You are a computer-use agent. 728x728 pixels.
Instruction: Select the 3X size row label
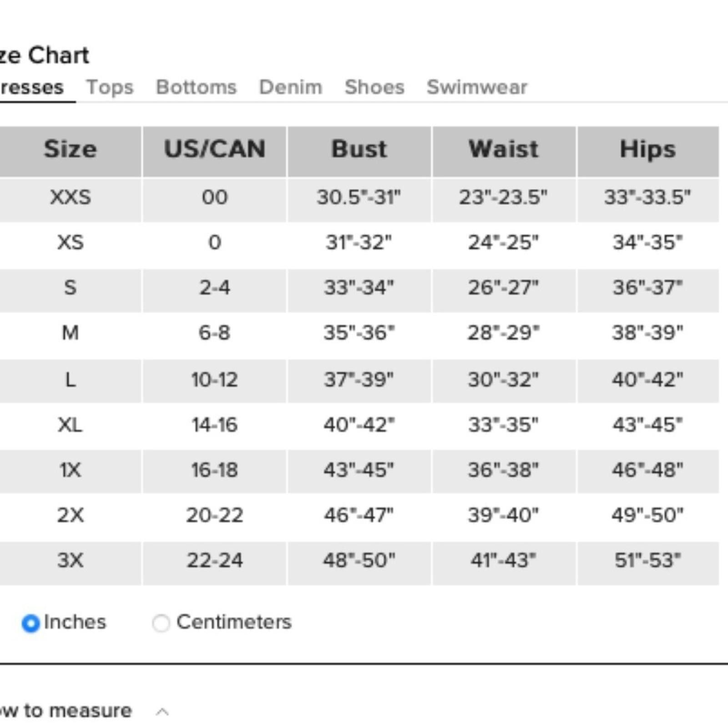pyautogui.click(x=71, y=560)
